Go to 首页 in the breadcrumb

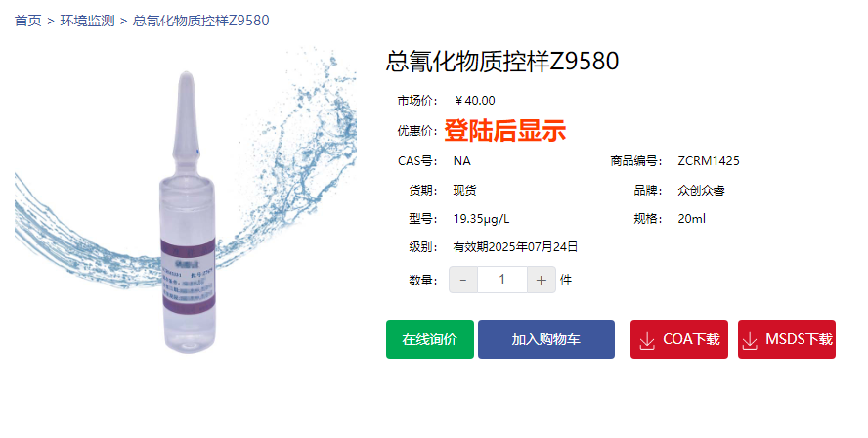pos(28,21)
